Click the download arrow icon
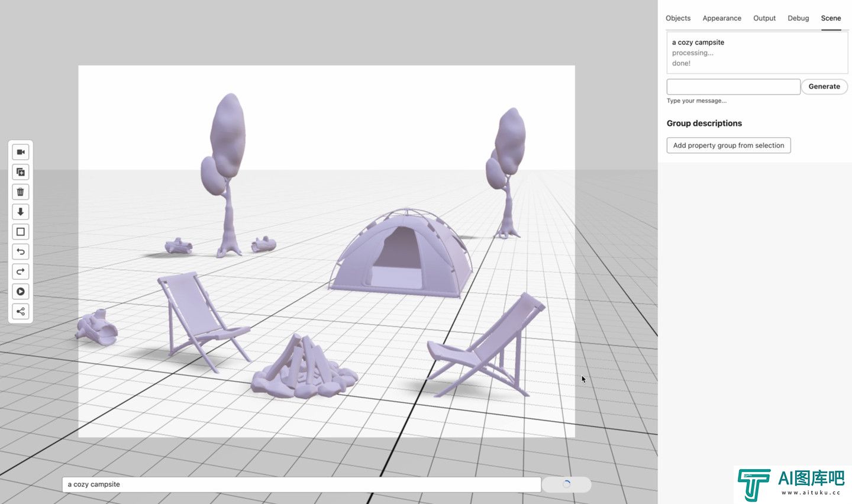Viewport: 852px width, 504px height. point(21,212)
